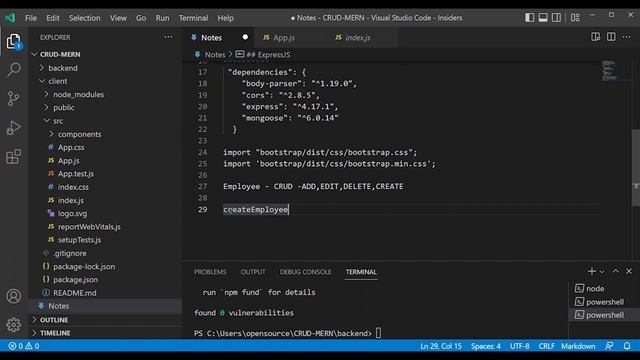Toggle bottom panel layout icon
640x360 pixels.
point(543,18)
